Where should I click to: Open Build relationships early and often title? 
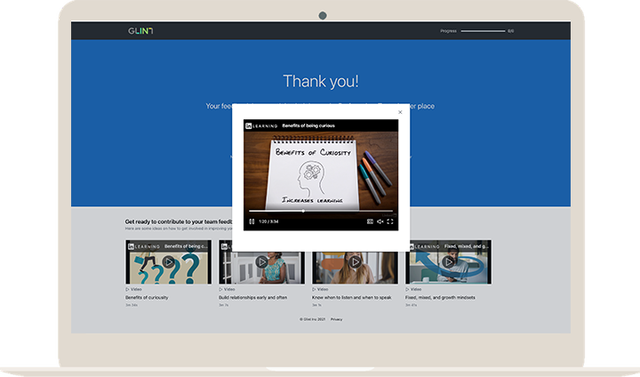point(253,297)
